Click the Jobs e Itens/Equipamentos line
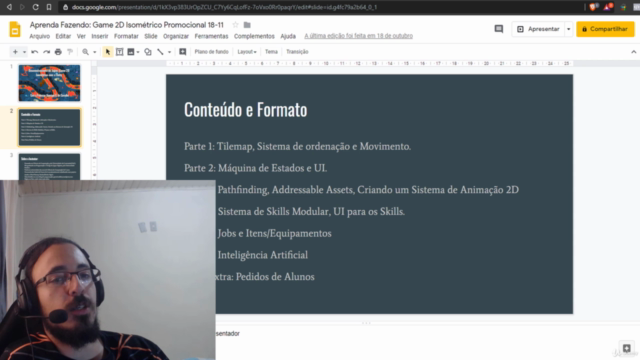This screenshot has height=360, width=640. pyautogui.click(x=274, y=233)
